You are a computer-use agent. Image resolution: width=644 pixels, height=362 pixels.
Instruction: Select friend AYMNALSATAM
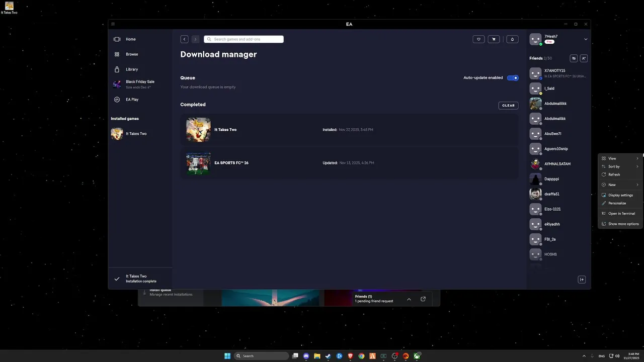558,164
